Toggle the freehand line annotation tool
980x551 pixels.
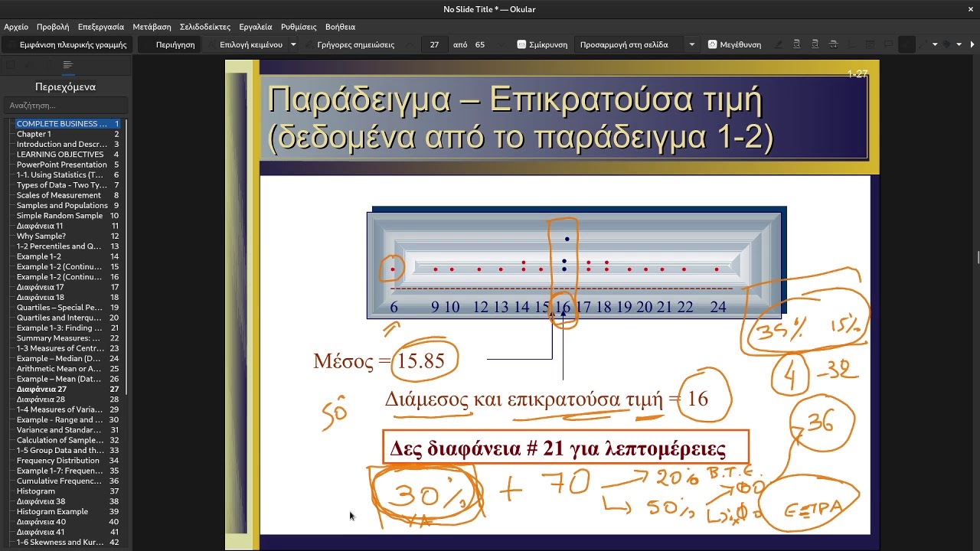point(906,44)
